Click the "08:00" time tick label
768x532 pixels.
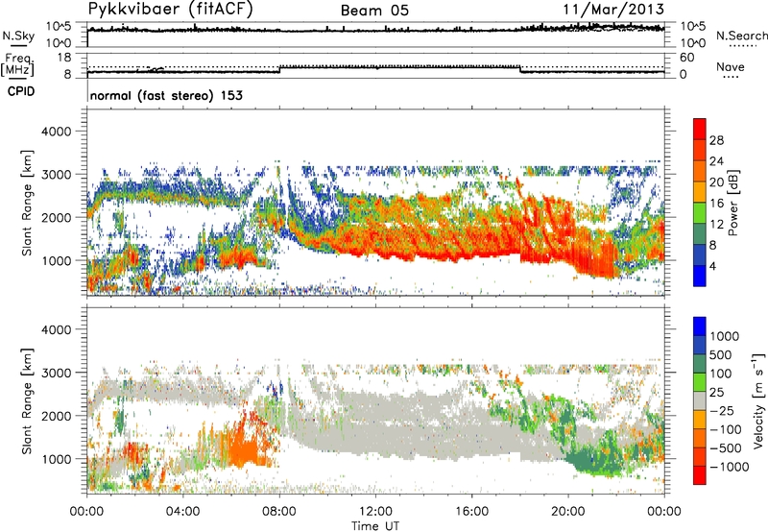click(x=279, y=512)
